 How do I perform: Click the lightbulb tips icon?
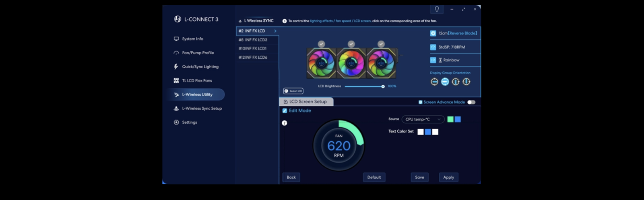click(x=437, y=9)
